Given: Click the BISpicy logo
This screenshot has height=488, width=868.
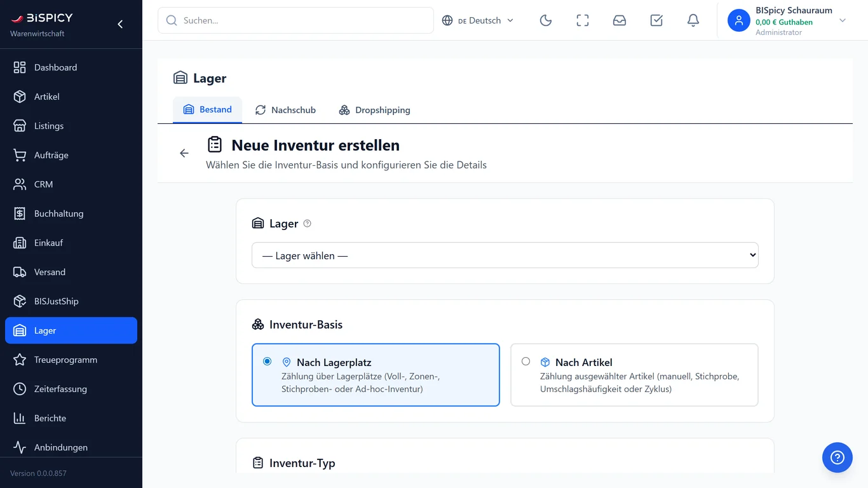Looking at the screenshot, I should click(42, 18).
